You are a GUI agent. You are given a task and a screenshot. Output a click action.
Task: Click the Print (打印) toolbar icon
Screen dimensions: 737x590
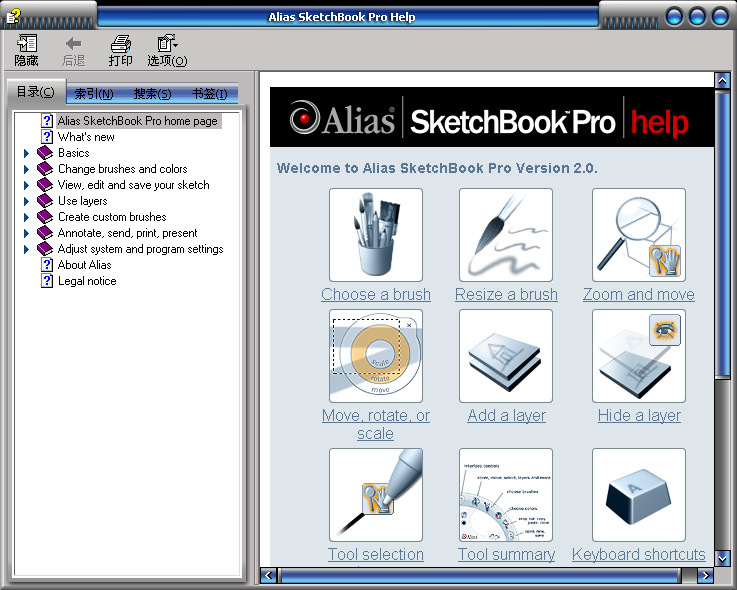(121, 44)
